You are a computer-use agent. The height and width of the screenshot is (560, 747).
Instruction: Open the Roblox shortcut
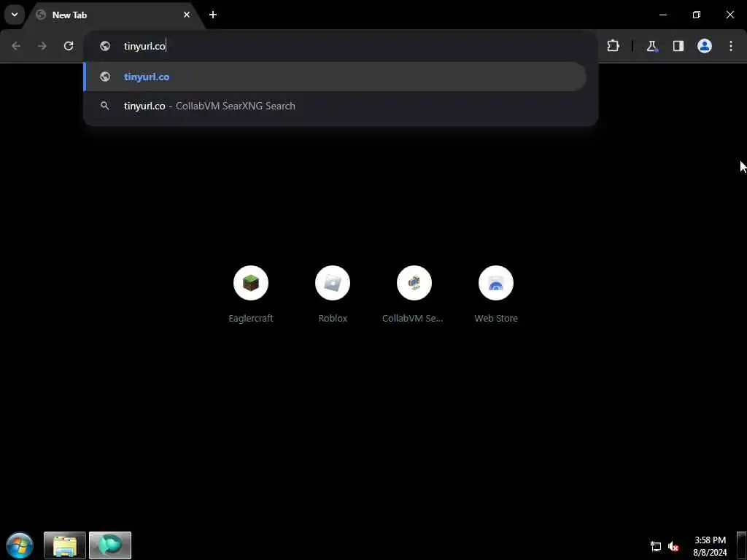pyautogui.click(x=333, y=295)
